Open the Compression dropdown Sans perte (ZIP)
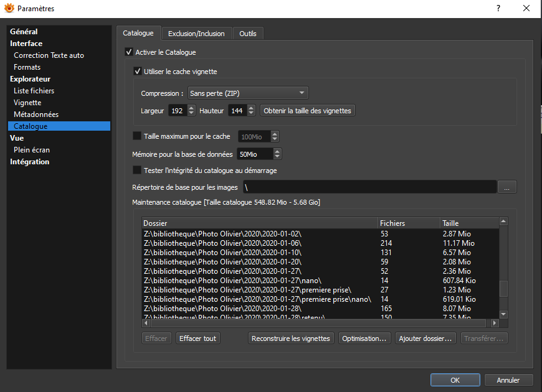The image size is (542, 392). [248, 93]
